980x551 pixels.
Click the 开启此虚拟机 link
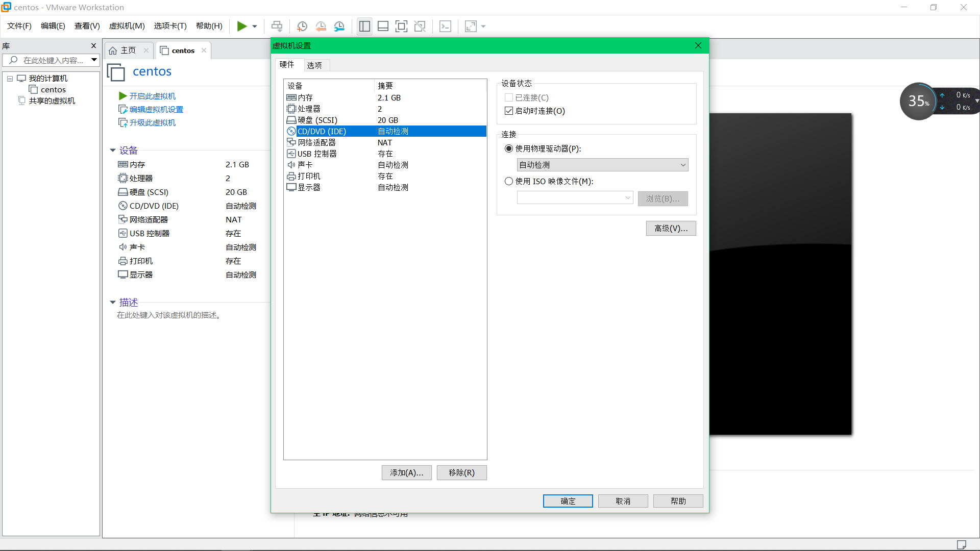point(152,96)
